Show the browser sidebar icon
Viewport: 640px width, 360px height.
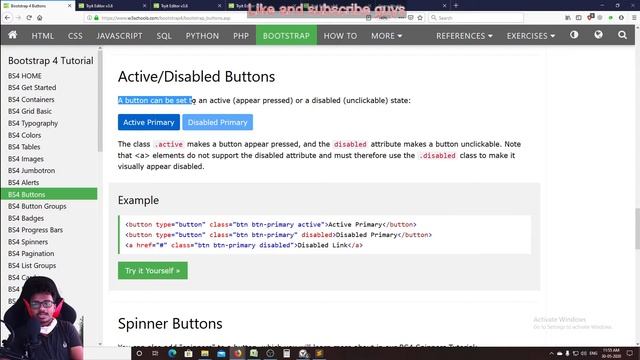578,18
